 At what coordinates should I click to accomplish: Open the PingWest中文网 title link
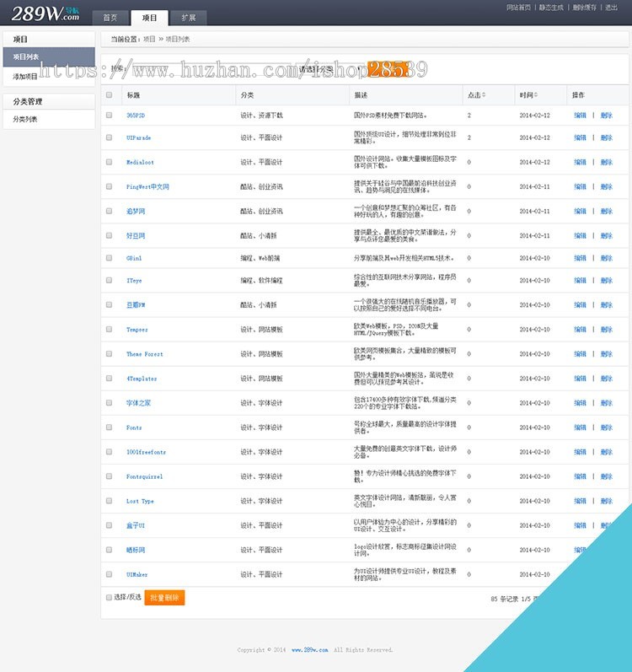(x=147, y=186)
